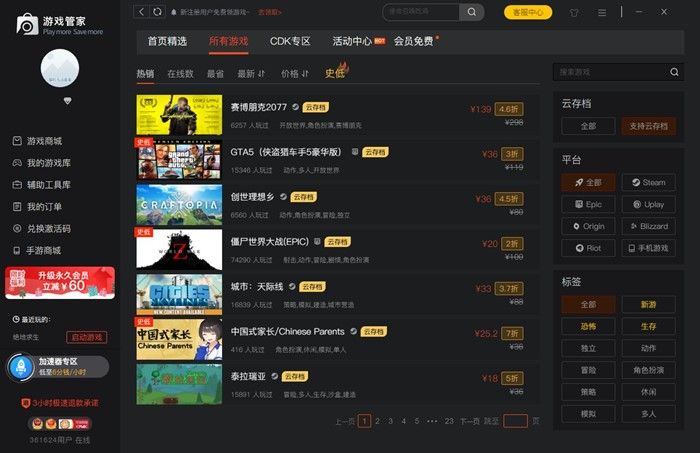This screenshot has height=453, width=700.
Task: Open the skin (shirt) icon in title bar
Action: (574, 13)
